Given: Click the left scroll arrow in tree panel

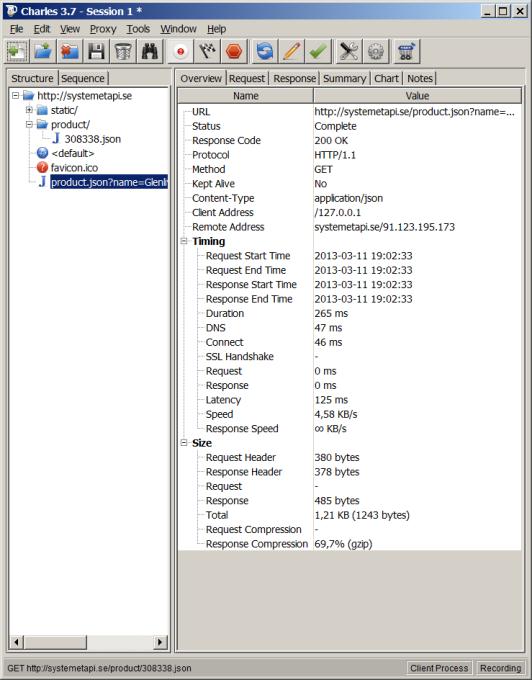Looking at the screenshot, I should pos(16,642).
